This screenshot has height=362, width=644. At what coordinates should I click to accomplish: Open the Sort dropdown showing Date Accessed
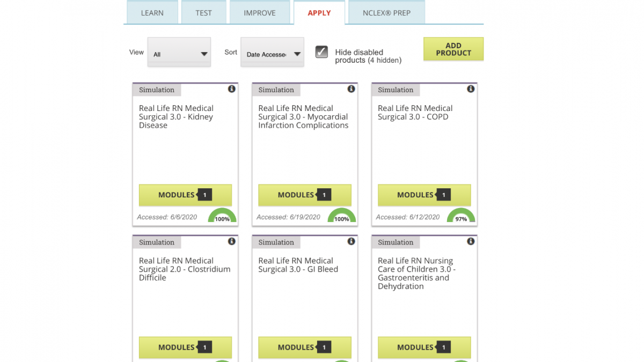272,52
